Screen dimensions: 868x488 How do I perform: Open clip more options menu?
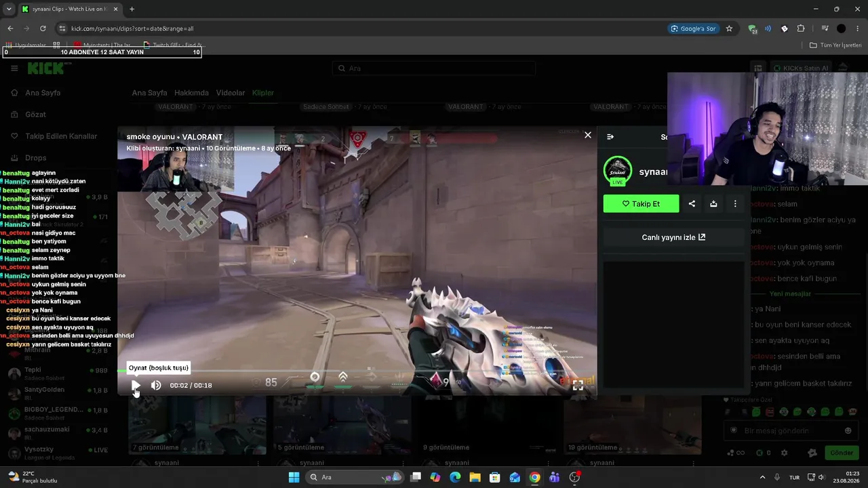click(735, 203)
